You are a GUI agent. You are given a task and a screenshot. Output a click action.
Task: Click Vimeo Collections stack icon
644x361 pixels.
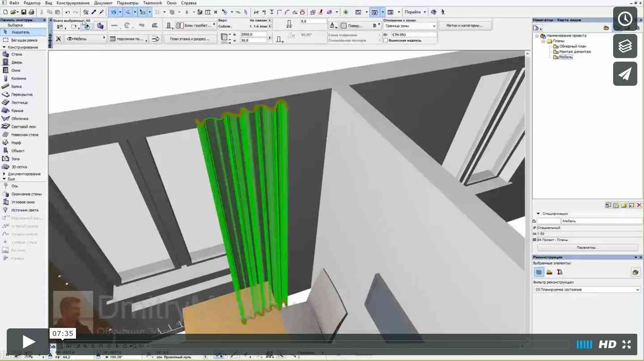pyautogui.click(x=625, y=46)
